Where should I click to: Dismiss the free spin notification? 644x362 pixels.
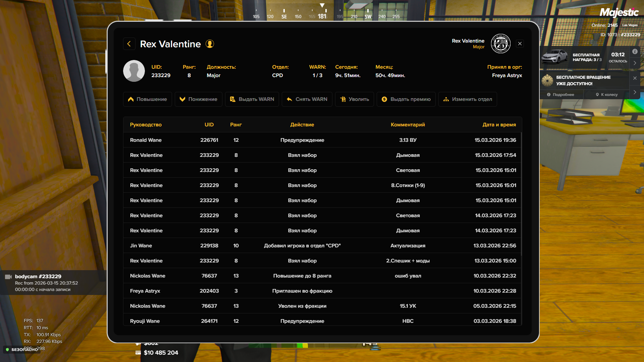click(635, 78)
